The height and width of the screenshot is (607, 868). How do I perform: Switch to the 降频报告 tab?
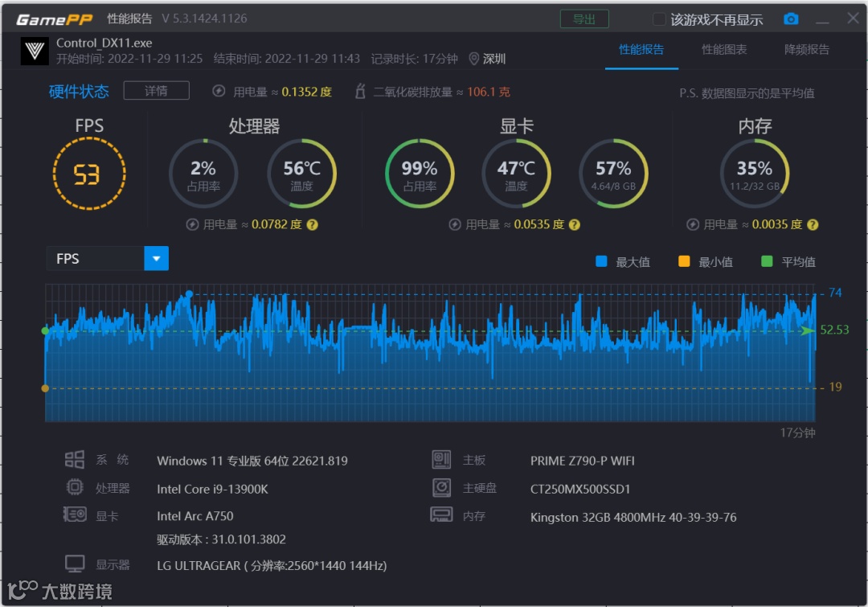tap(807, 50)
